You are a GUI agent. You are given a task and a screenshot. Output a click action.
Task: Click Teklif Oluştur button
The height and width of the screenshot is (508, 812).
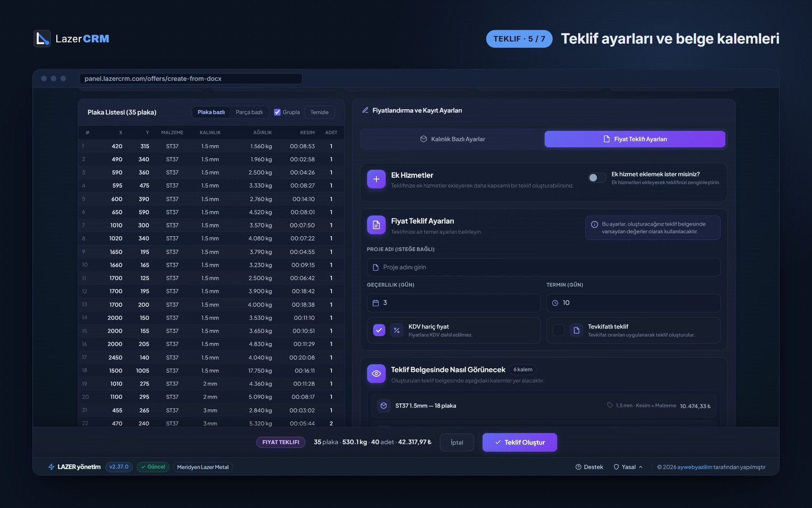point(520,442)
